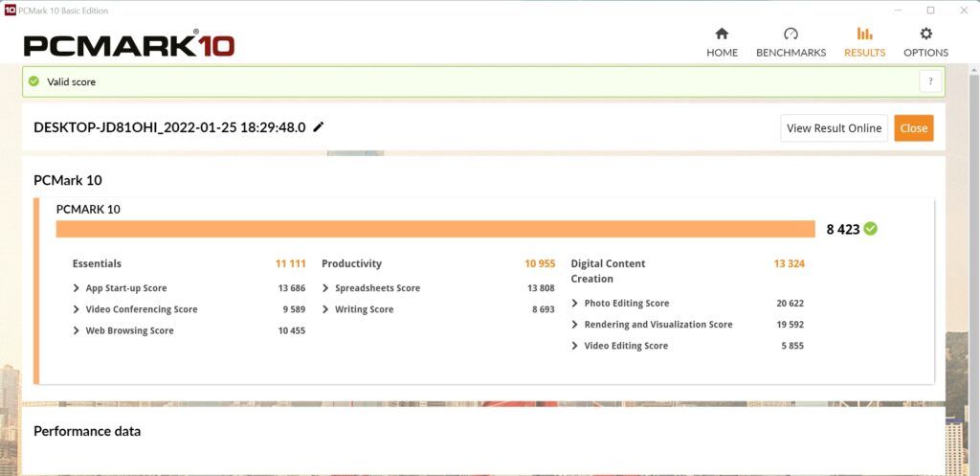This screenshot has height=476, width=980.
Task: Click the Spreadsheets value 13 808
Action: tap(542, 288)
